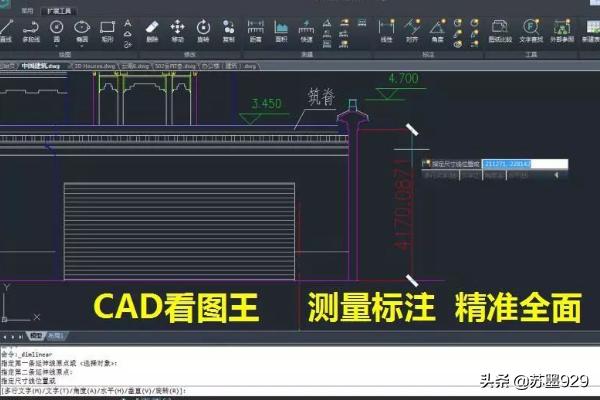Select the 圆 circle tool

coord(57,31)
